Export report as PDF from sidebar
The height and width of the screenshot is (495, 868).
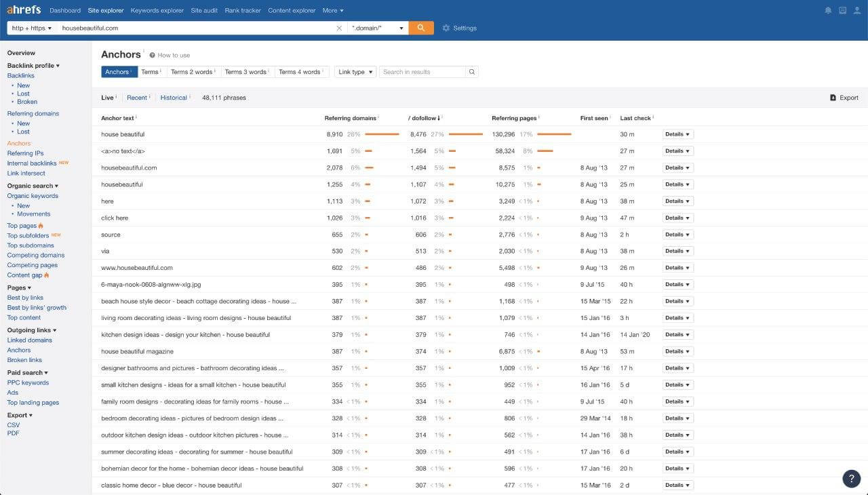13,433
